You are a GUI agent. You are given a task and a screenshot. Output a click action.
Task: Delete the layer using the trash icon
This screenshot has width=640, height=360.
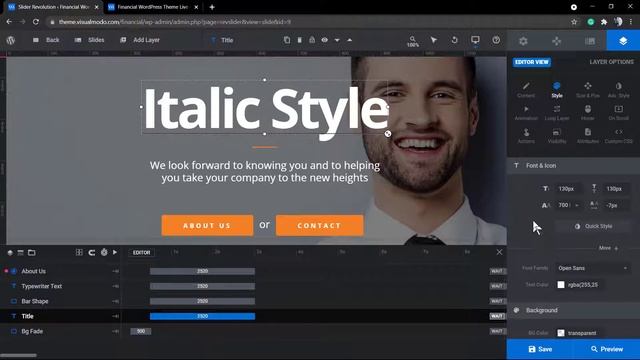[300, 40]
